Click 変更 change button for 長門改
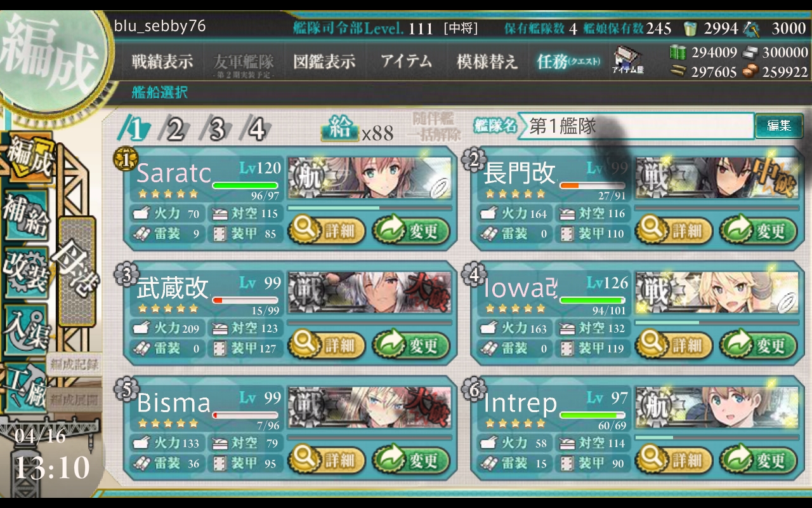The image size is (812, 508). tap(758, 231)
